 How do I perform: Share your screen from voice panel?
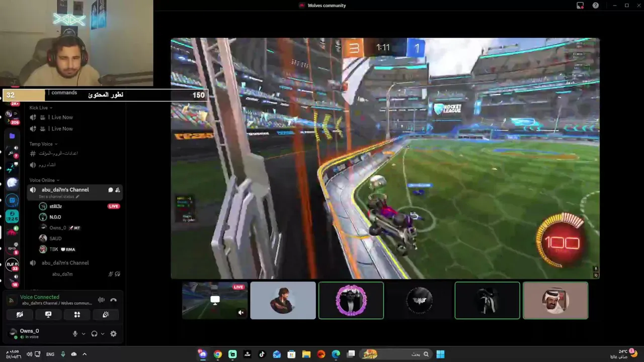48,314
